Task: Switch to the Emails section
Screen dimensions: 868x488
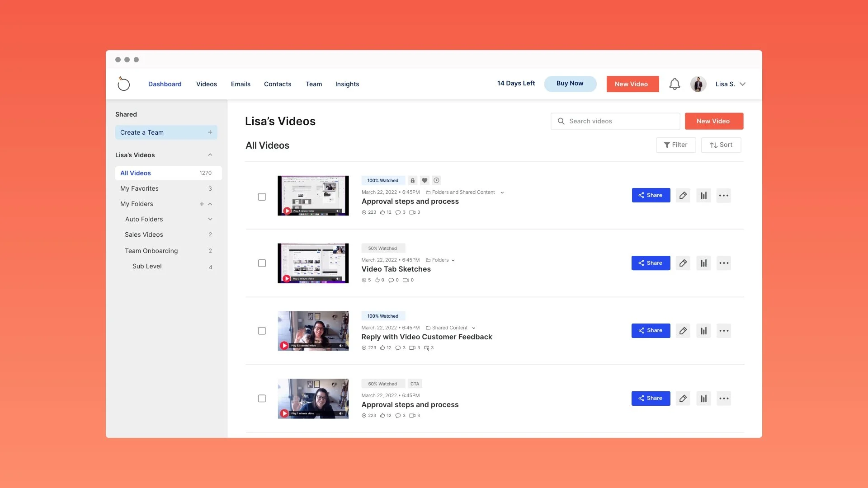Action: tap(241, 84)
